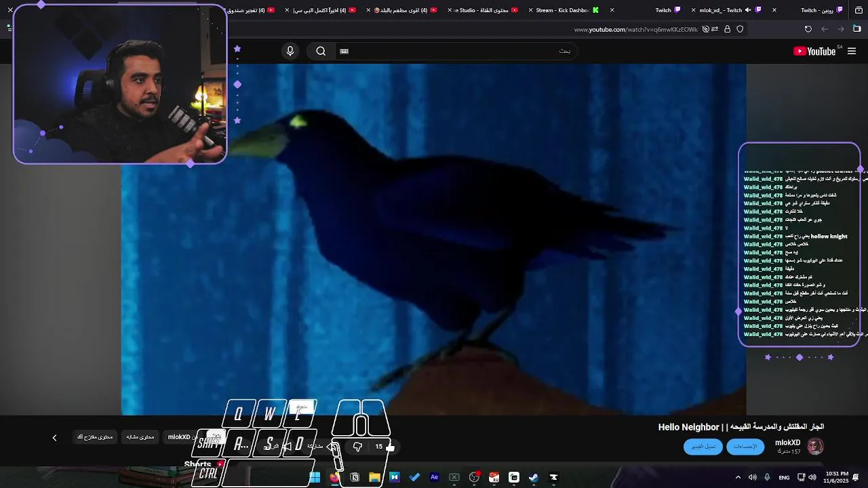Open Steam from the taskbar

534,477
